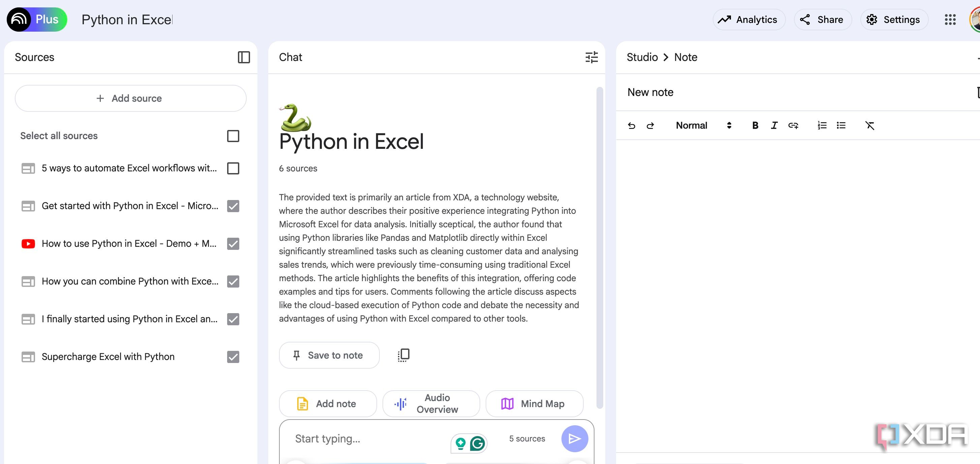This screenshot has height=464, width=980.
Task: Click the NotebookLM Plus logo
Action: (37, 20)
